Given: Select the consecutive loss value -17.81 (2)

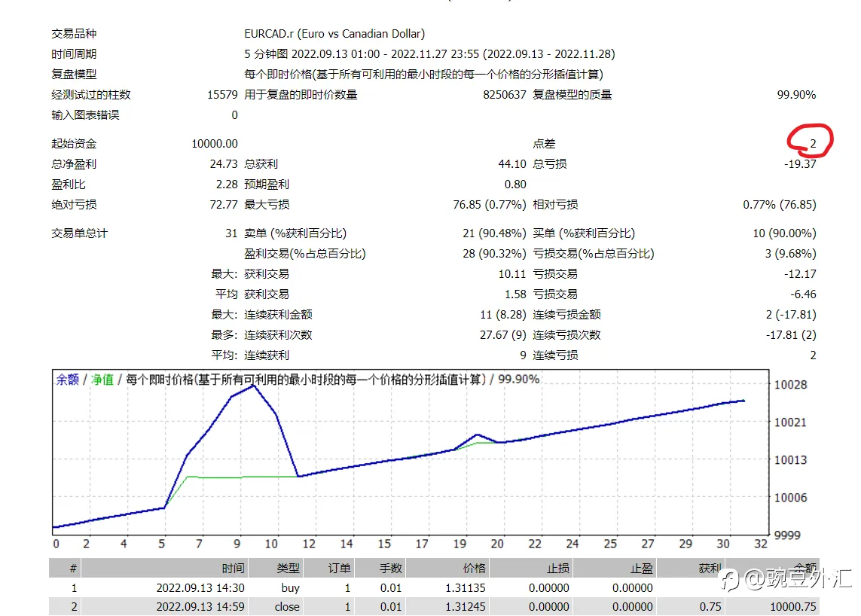Looking at the screenshot, I should tap(791, 334).
